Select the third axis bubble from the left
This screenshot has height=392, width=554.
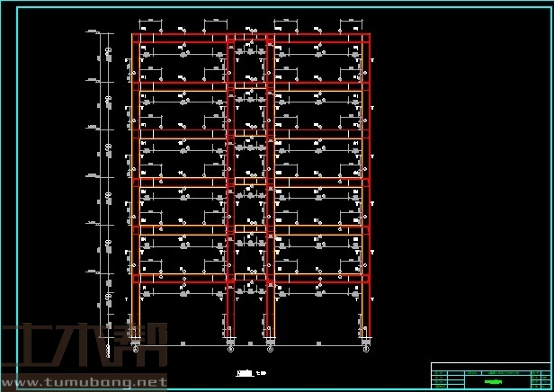pos(270,350)
